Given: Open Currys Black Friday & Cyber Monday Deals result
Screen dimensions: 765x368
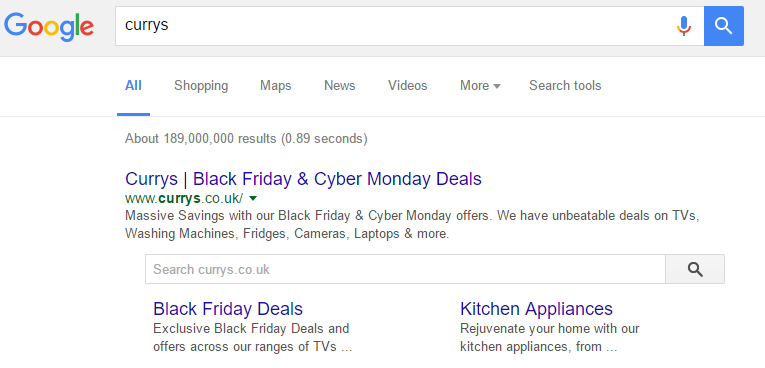Looking at the screenshot, I should point(303,179).
